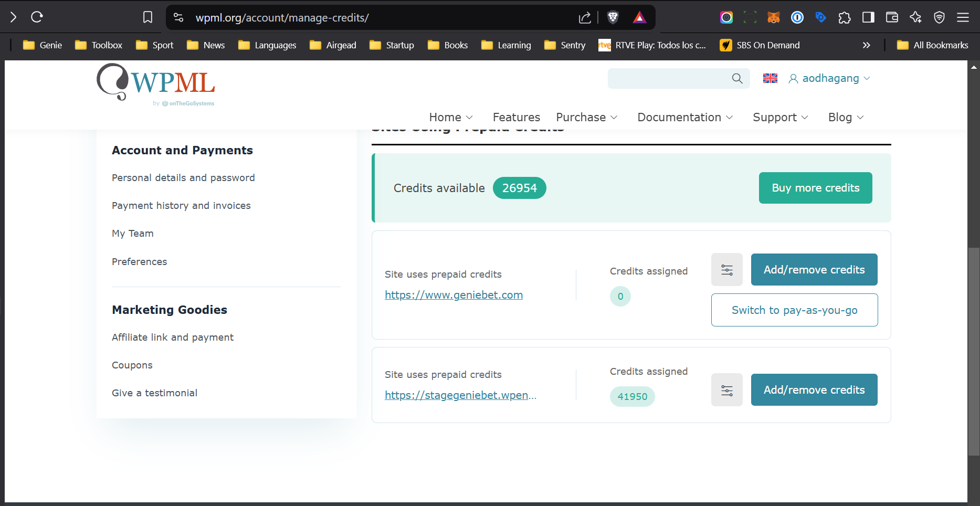980x506 pixels.
Task: Click the 26954 credits available badge
Action: (x=520, y=188)
